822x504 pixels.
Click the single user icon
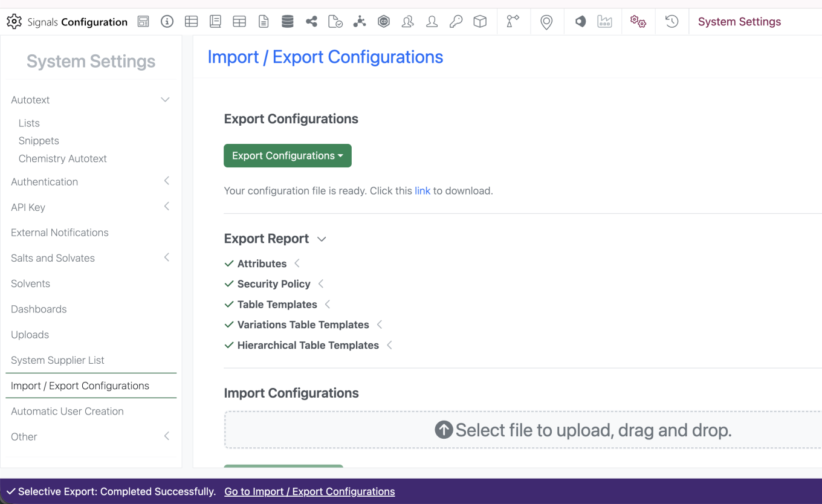click(432, 22)
